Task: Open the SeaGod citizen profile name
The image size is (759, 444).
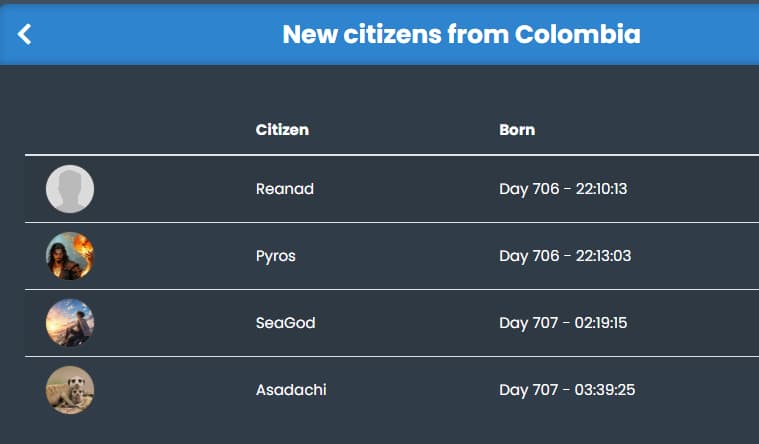Action: click(x=285, y=323)
